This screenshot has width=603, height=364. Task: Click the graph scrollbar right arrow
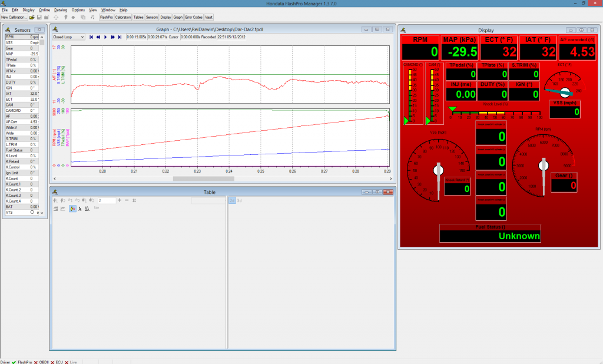coord(391,178)
